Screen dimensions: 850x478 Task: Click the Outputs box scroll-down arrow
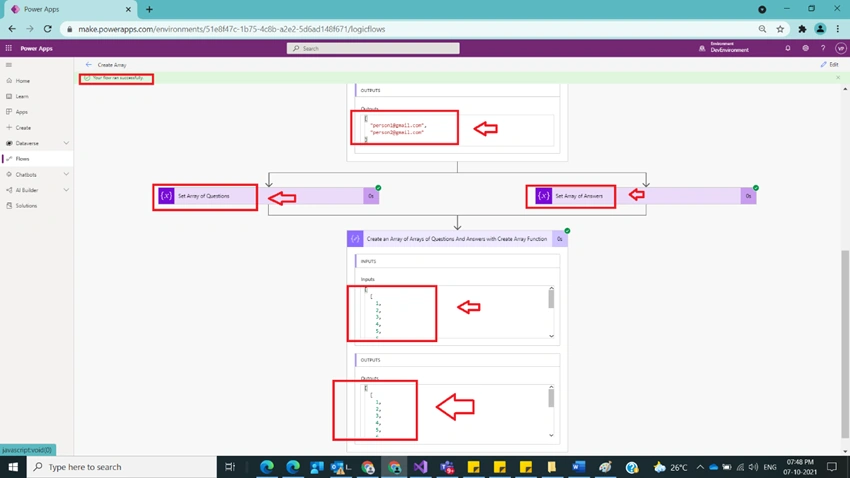[x=551, y=435]
